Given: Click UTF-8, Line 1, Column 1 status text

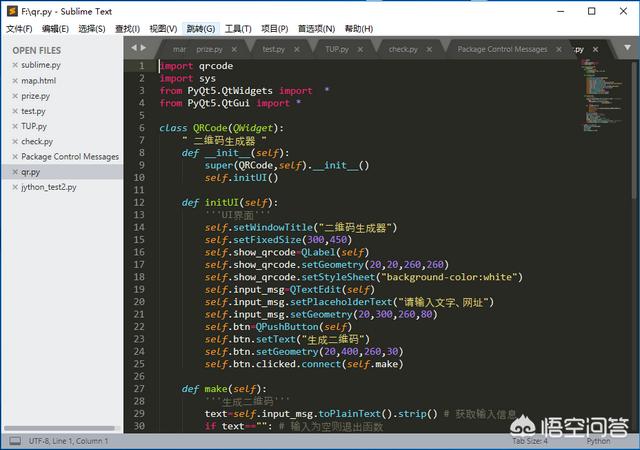Looking at the screenshot, I should click(x=69, y=441).
